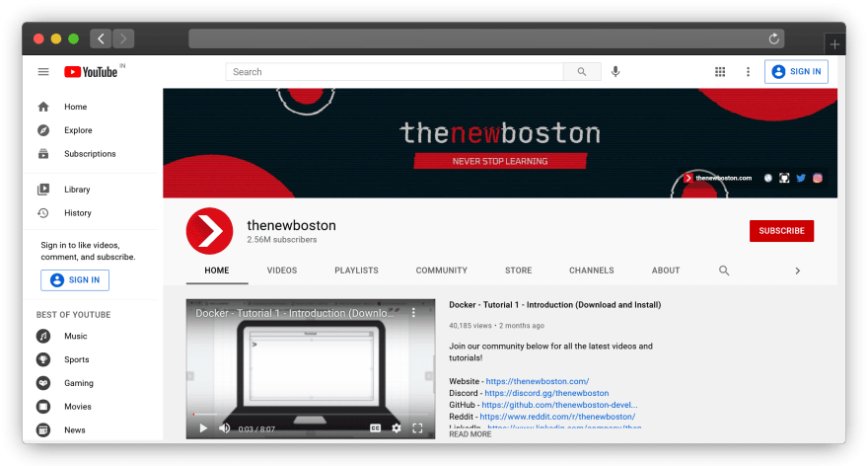Start voice search with microphone icon

tap(615, 72)
